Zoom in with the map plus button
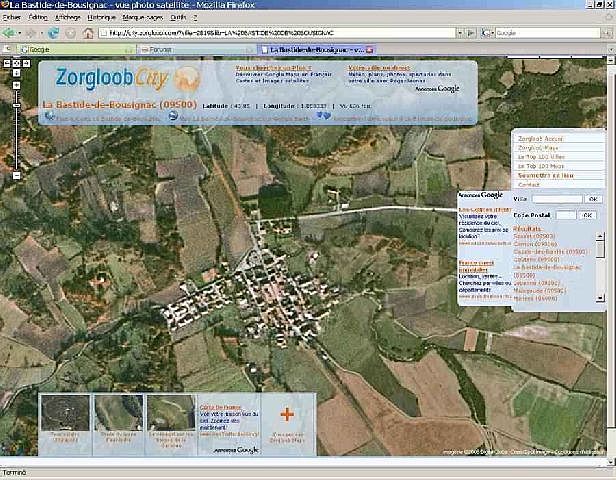 pyautogui.click(x=16, y=85)
